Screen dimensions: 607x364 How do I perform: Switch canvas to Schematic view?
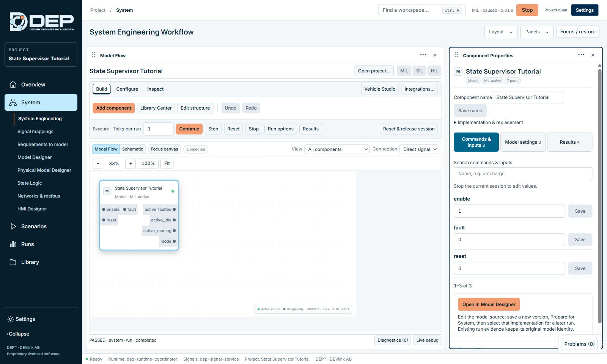coord(133,149)
